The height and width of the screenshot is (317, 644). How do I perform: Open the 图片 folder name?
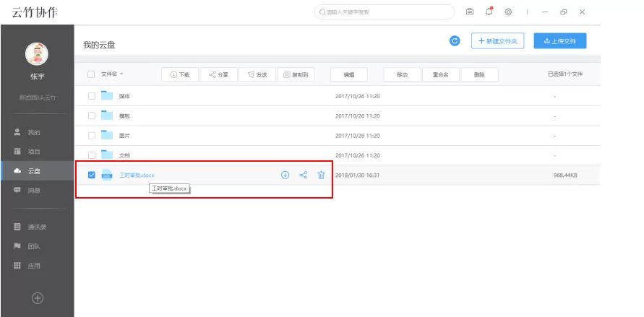[x=124, y=135]
